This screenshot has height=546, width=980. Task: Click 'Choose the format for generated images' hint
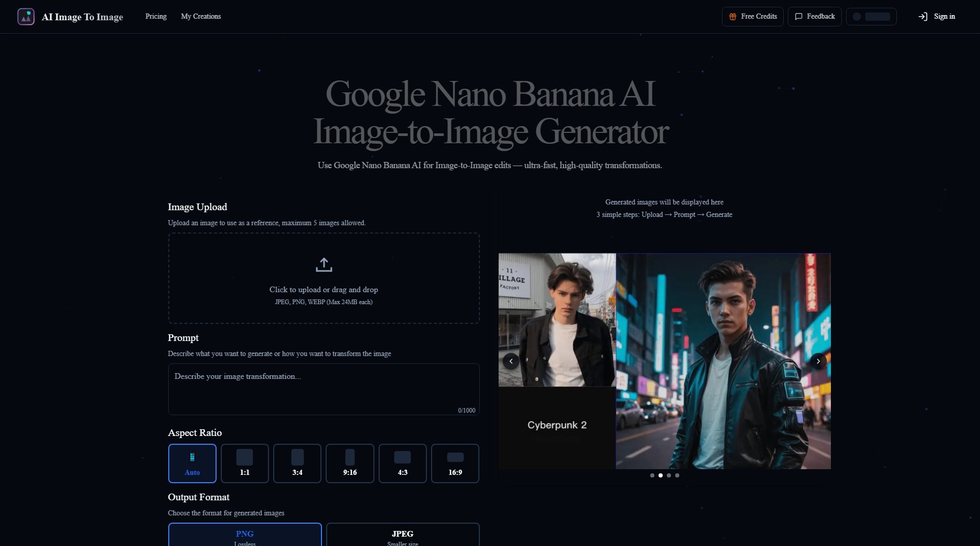(x=226, y=513)
